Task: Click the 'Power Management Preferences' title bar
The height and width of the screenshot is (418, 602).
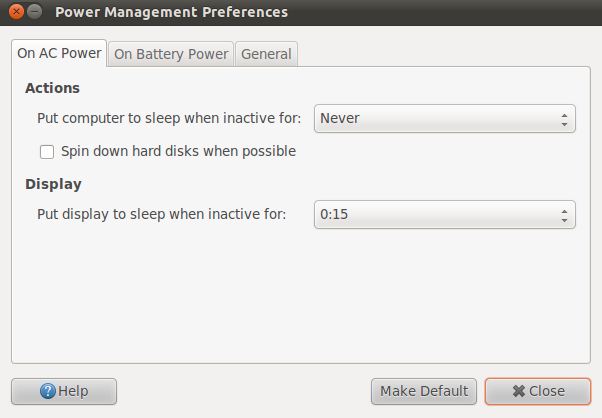Action: click(171, 12)
